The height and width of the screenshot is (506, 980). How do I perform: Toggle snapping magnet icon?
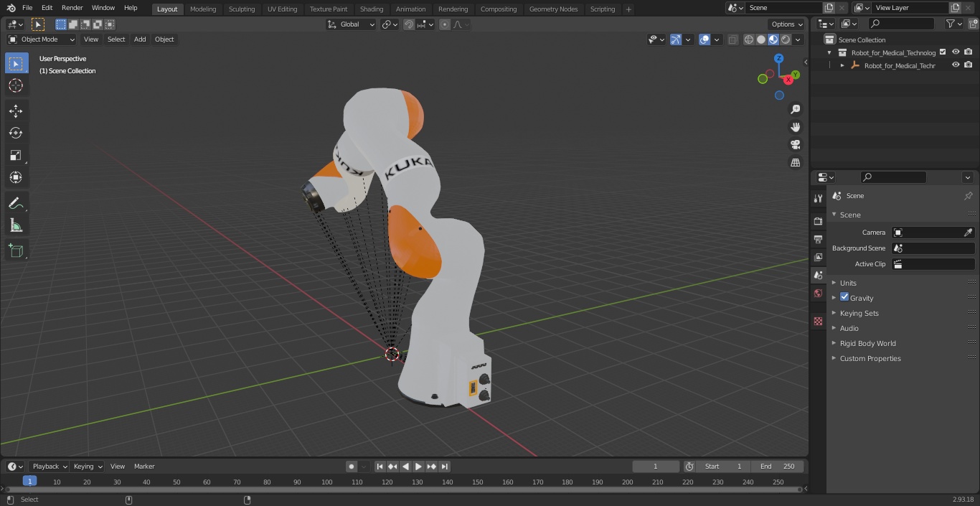(x=409, y=24)
